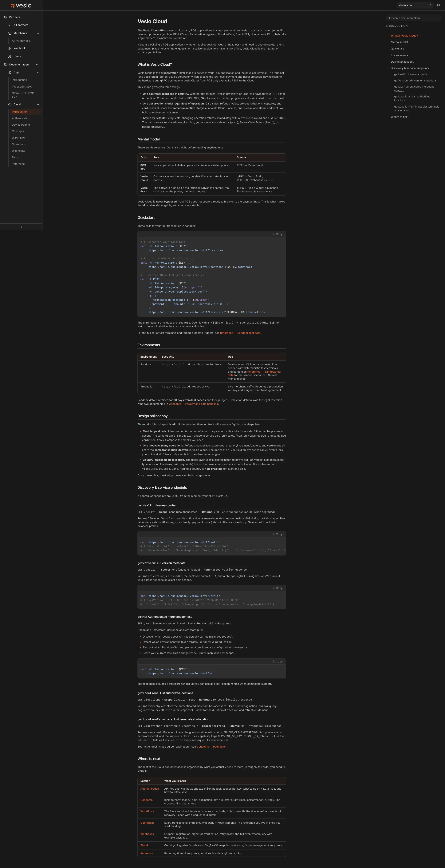This screenshot has width=445, height=868.
Task: Copy the getMe curl example
Action: (x=278, y=662)
